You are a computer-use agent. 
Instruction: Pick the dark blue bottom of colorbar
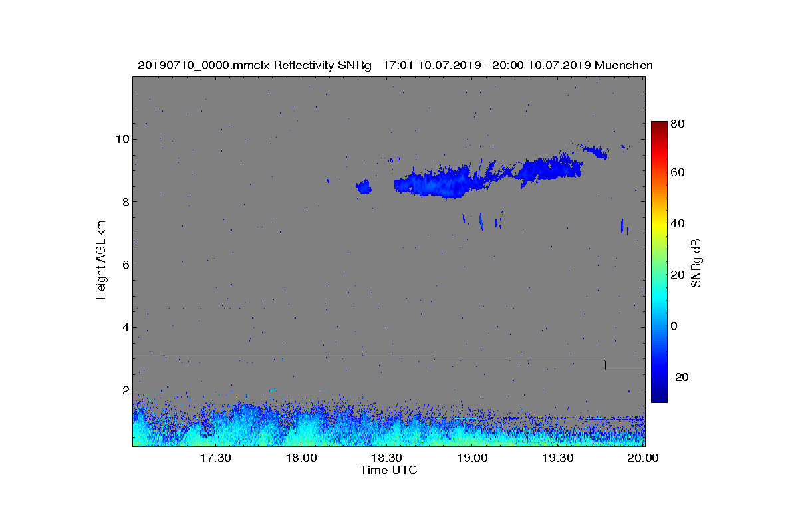point(658,398)
